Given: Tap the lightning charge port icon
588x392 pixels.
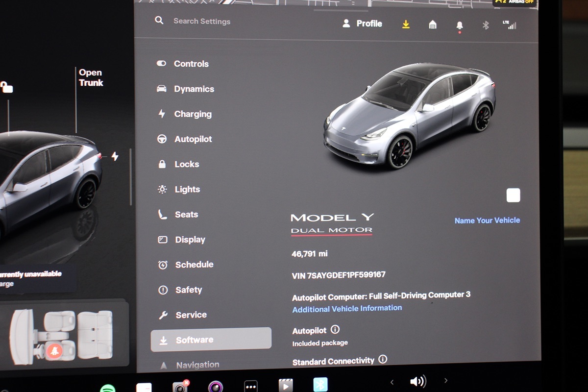Looking at the screenshot, I should pyautogui.click(x=115, y=156).
